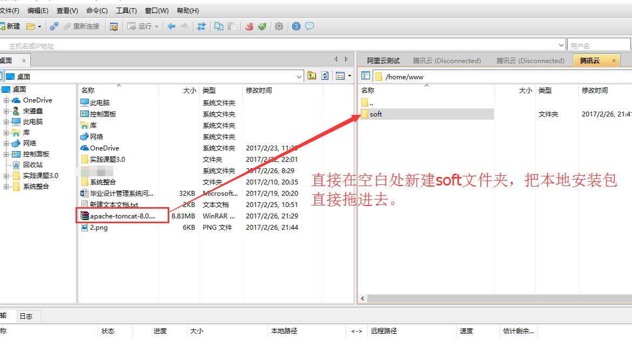Click the 新建 new session button

click(10, 26)
